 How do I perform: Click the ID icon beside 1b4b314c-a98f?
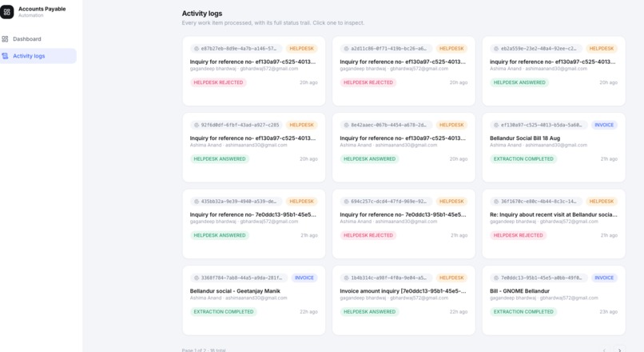(x=346, y=278)
